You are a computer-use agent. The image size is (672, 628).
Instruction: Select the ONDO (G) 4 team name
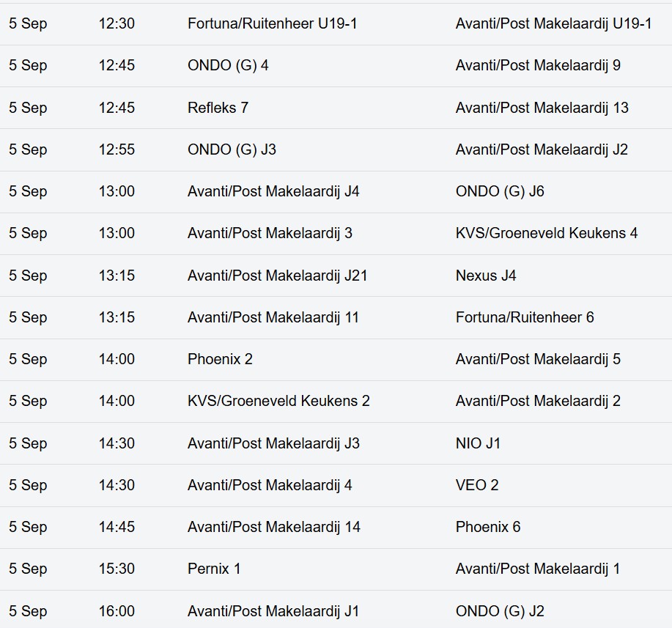click(228, 66)
